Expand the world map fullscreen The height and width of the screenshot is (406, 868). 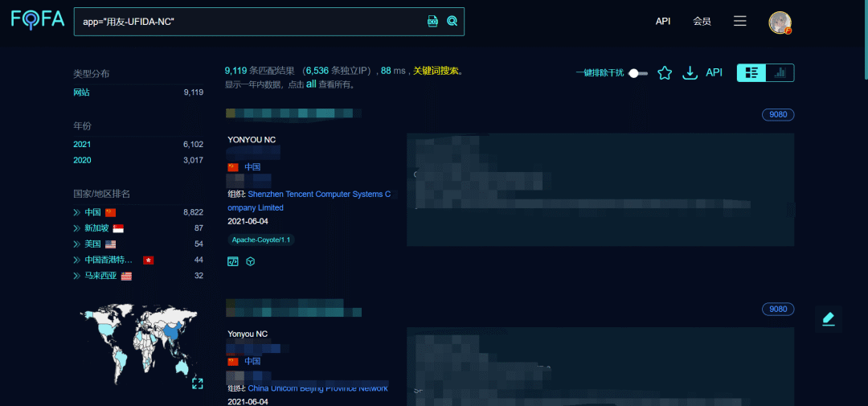pyautogui.click(x=198, y=383)
